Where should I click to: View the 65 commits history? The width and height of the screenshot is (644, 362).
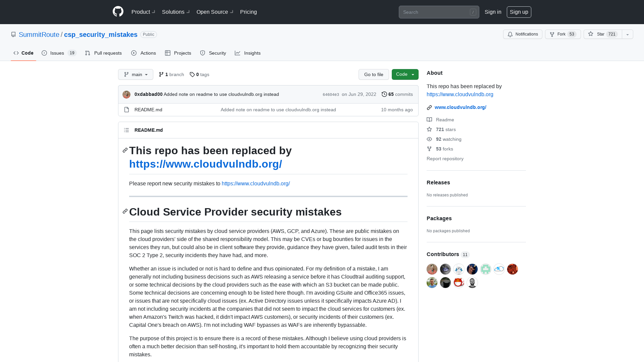coord(397,95)
